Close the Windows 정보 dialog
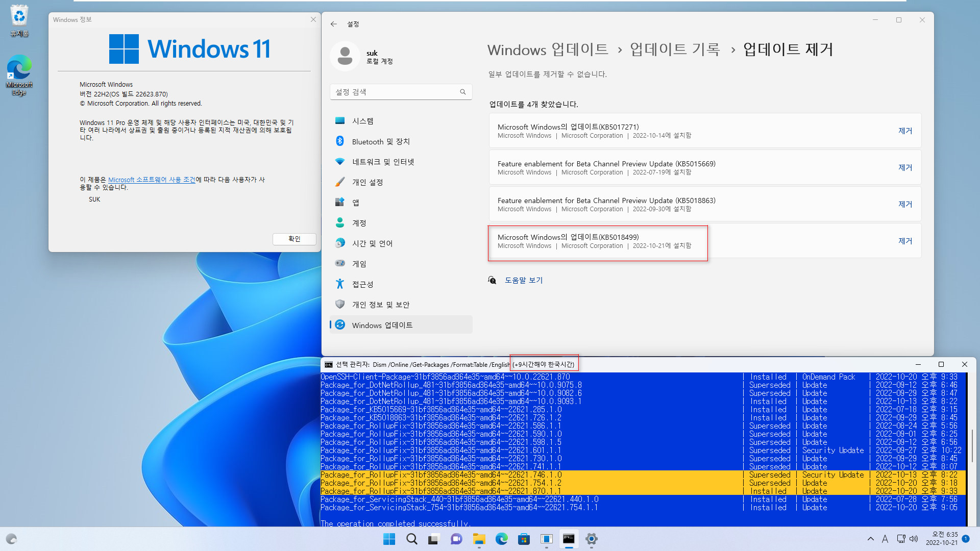 tap(313, 19)
